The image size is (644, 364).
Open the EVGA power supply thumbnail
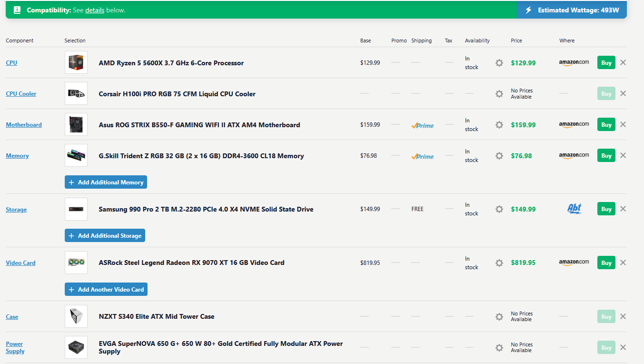point(76,347)
